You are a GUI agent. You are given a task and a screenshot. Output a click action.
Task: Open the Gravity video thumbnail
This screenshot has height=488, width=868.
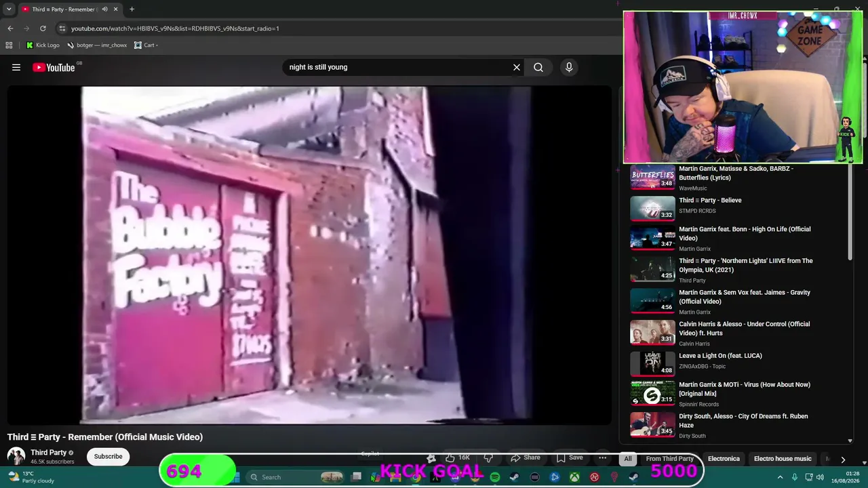coord(652,302)
